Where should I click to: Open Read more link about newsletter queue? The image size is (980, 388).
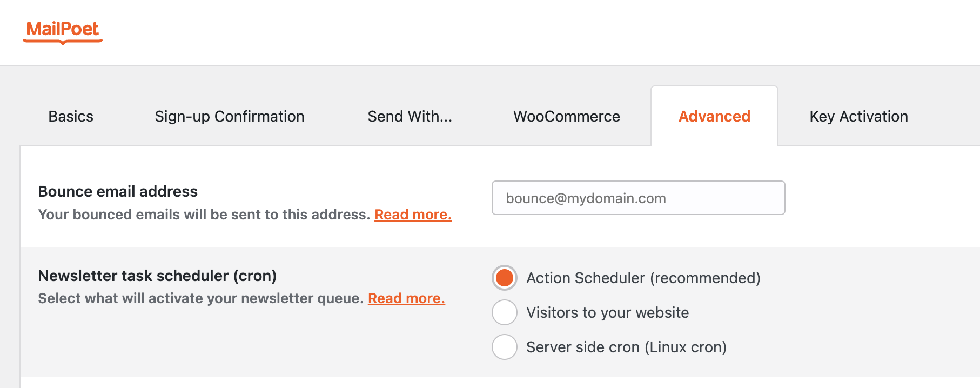[406, 299]
